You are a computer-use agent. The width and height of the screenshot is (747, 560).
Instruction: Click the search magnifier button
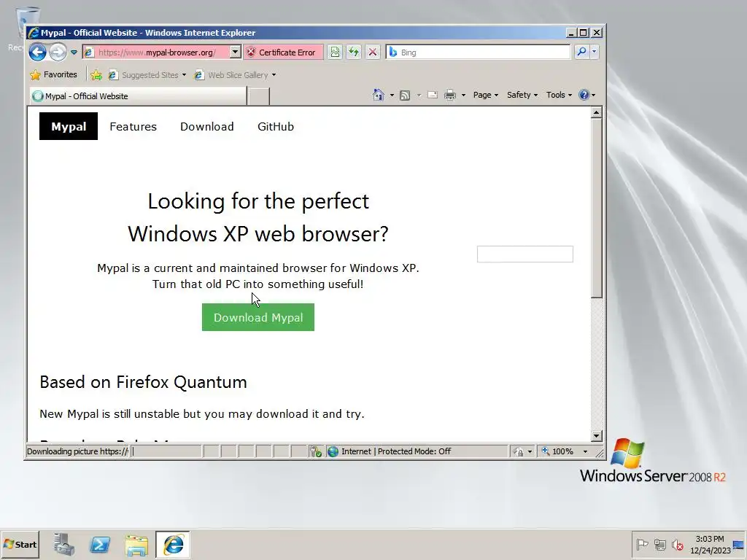[x=581, y=52]
